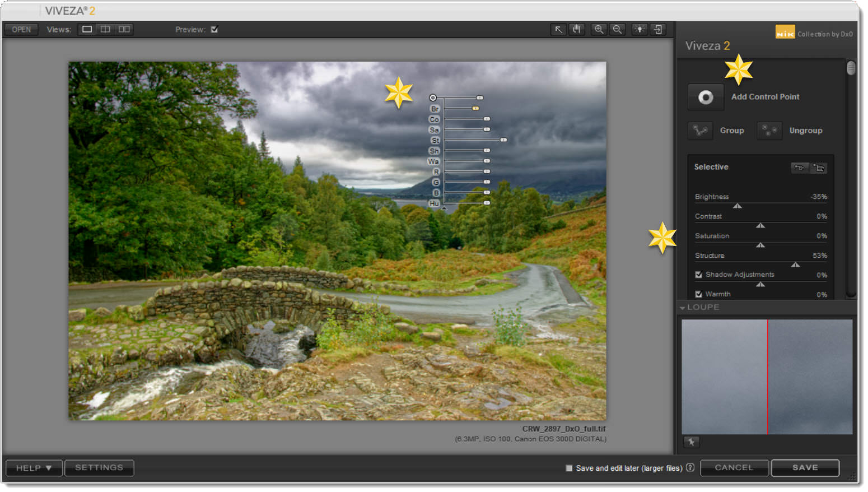
Task: Toggle the lightbulb background color icon
Action: [640, 30]
